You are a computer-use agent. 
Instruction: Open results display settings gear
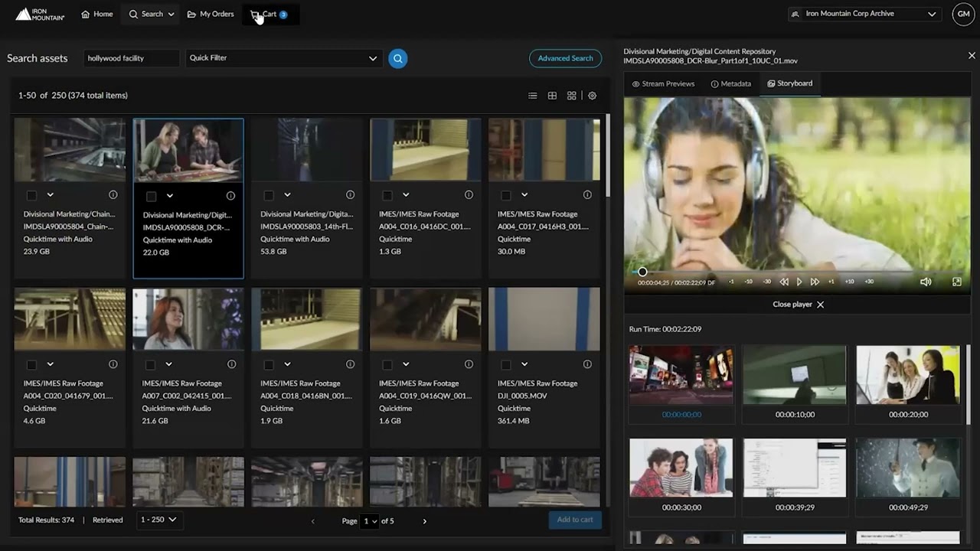tap(592, 96)
